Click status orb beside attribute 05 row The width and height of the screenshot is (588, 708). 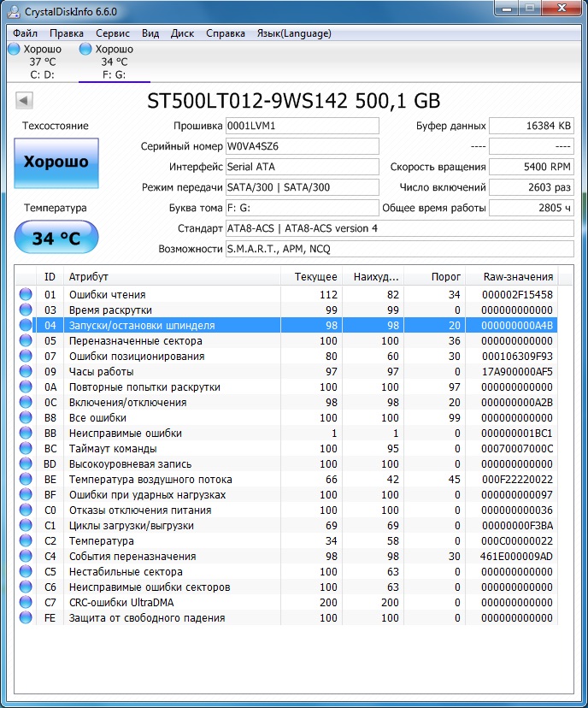[x=26, y=341]
